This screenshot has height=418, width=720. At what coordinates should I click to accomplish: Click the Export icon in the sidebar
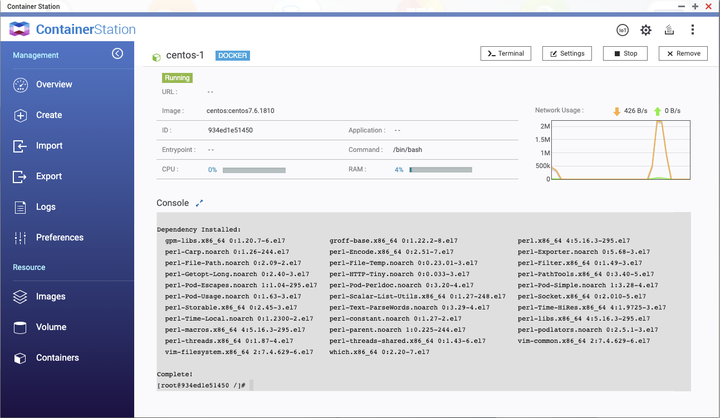click(20, 176)
